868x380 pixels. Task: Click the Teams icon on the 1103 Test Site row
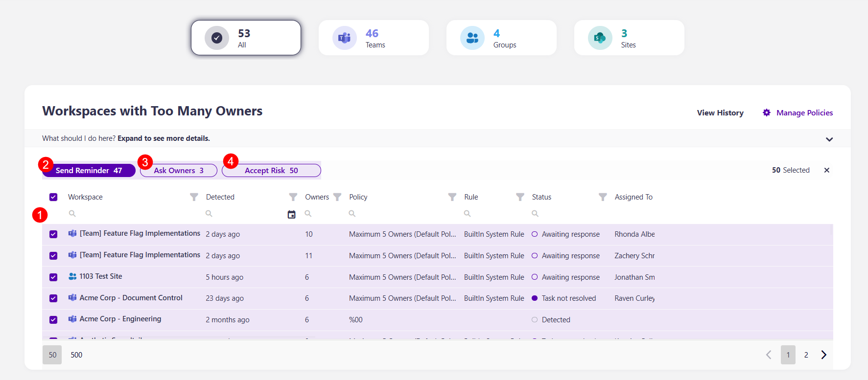pyautogui.click(x=72, y=276)
